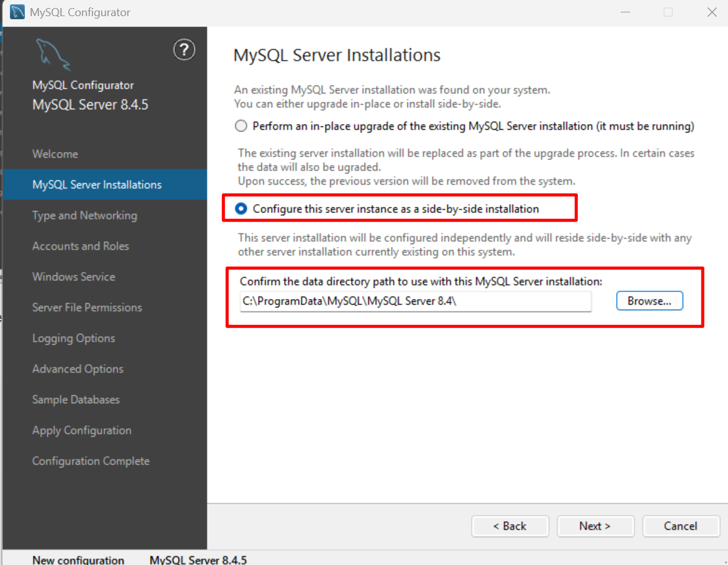This screenshot has height=565, width=728.
Task: Open Apply Configuration step
Action: click(81, 430)
